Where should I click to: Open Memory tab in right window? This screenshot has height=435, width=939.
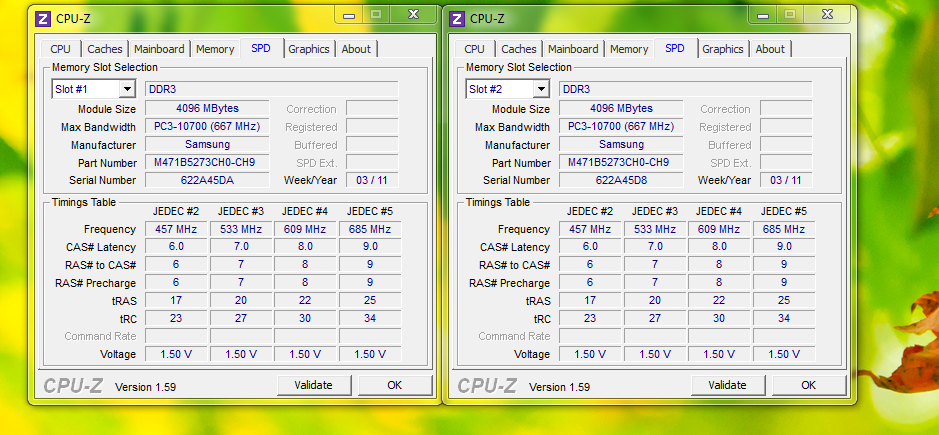629,49
